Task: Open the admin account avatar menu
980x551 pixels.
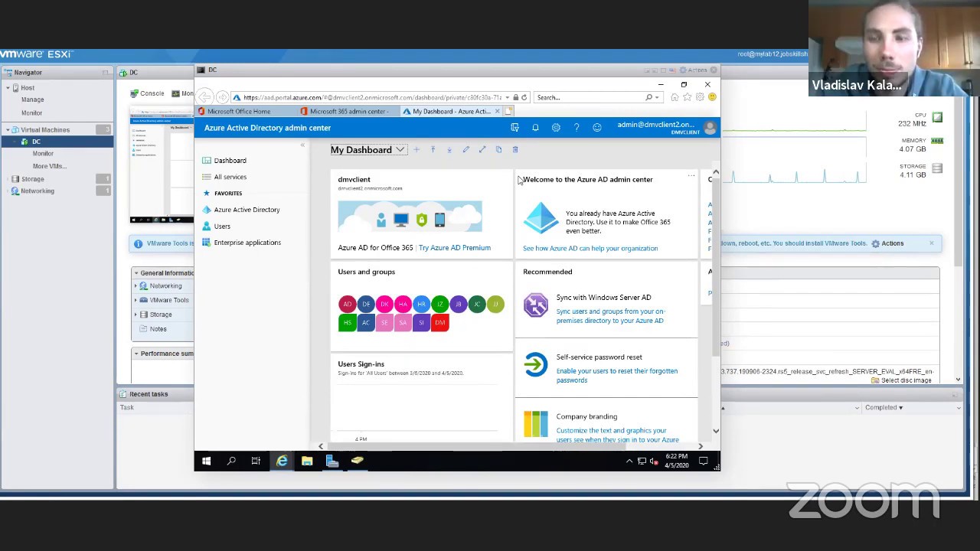Action: tap(710, 128)
